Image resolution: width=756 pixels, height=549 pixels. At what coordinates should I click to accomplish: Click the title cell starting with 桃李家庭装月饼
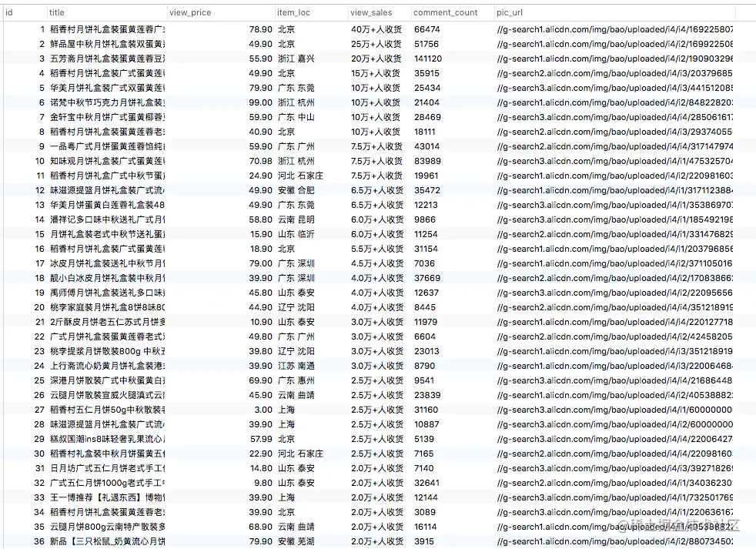(x=107, y=307)
